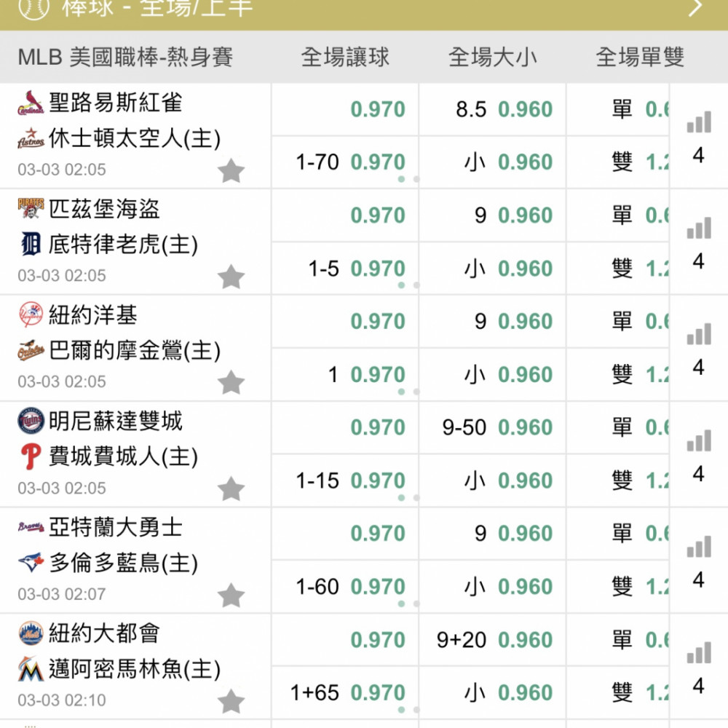Bet Phillies handicap 1-15 at 0.970

(345, 480)
